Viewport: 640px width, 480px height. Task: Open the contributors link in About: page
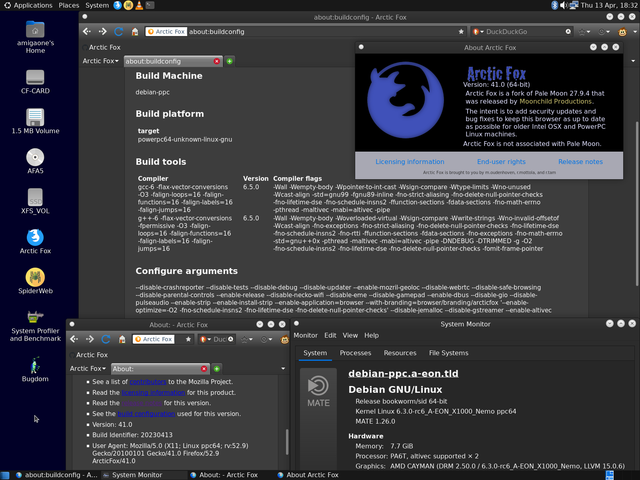click(148, 382)
